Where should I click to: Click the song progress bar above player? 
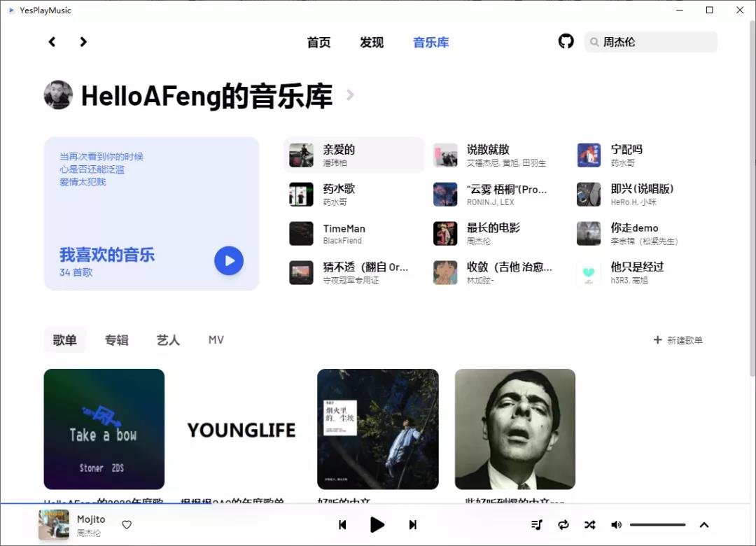[375, 503]
